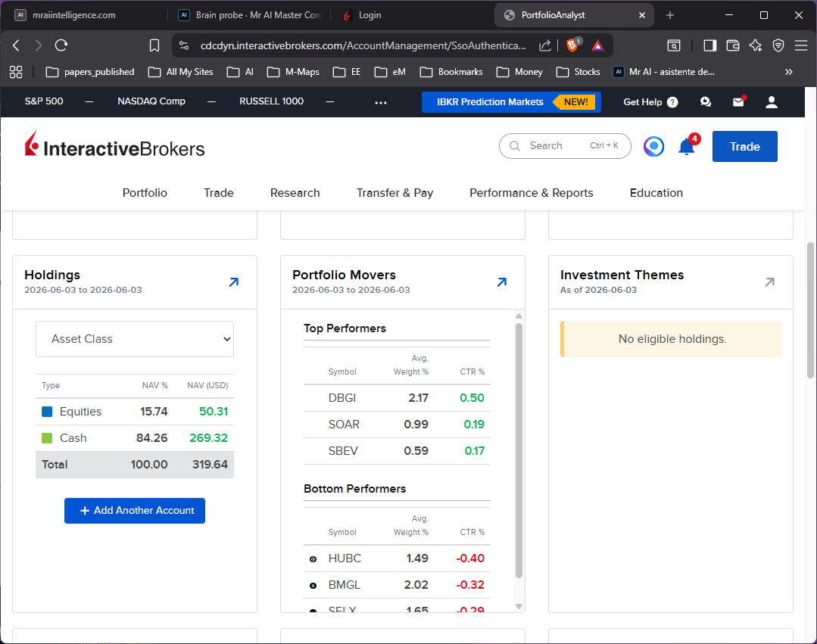Open the Performance & Reports menu
The height and width of the screenshot is (644, 817).
[x=531, y=193]
